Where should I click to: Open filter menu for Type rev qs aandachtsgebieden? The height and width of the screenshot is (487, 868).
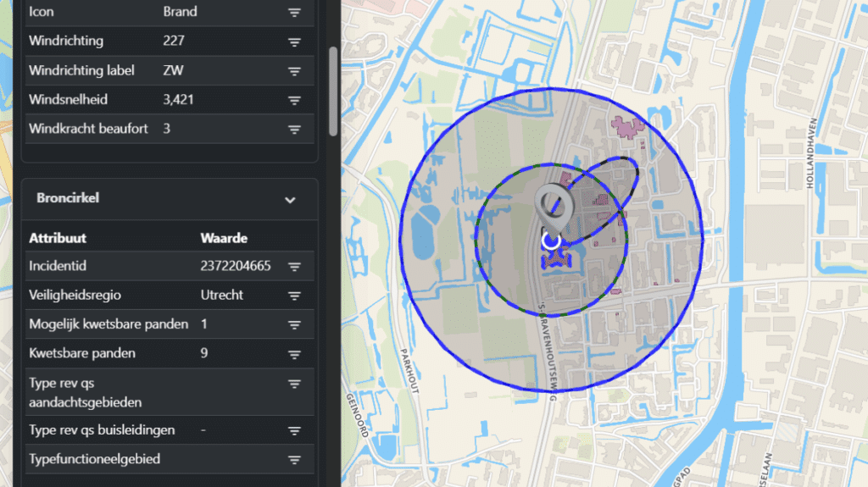(x=294, y=384)
